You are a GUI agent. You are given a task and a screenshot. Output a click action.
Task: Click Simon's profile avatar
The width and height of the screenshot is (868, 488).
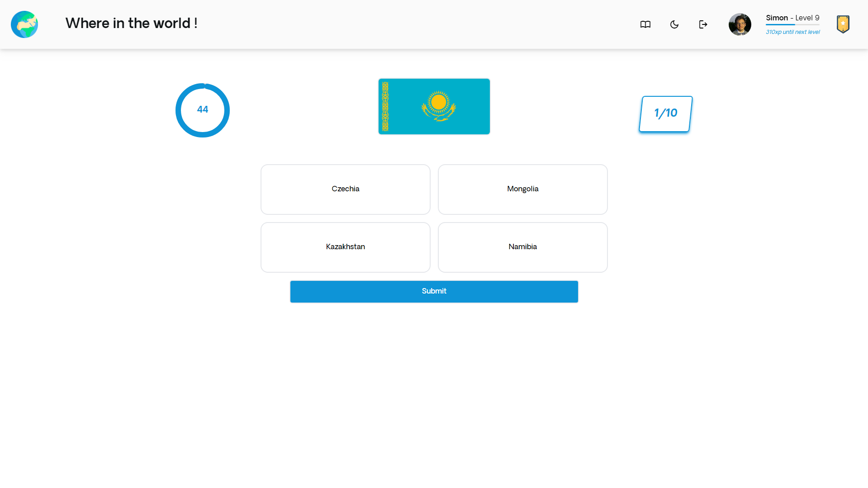tap(740, 24)
